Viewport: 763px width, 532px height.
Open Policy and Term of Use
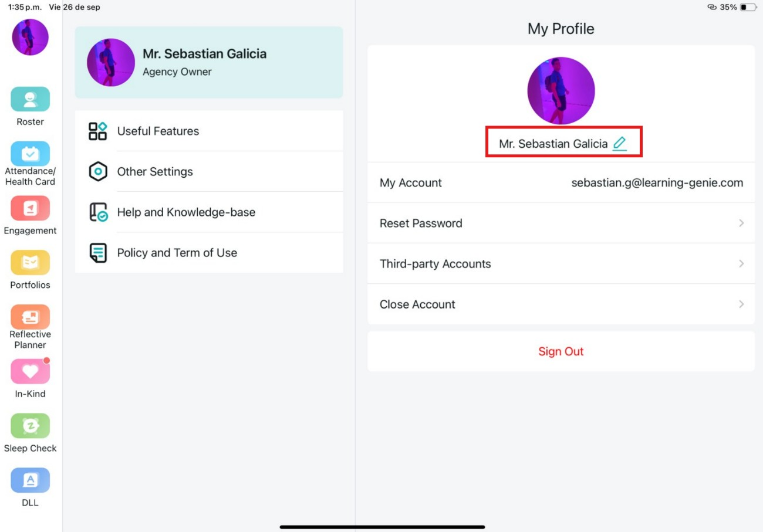209,253
